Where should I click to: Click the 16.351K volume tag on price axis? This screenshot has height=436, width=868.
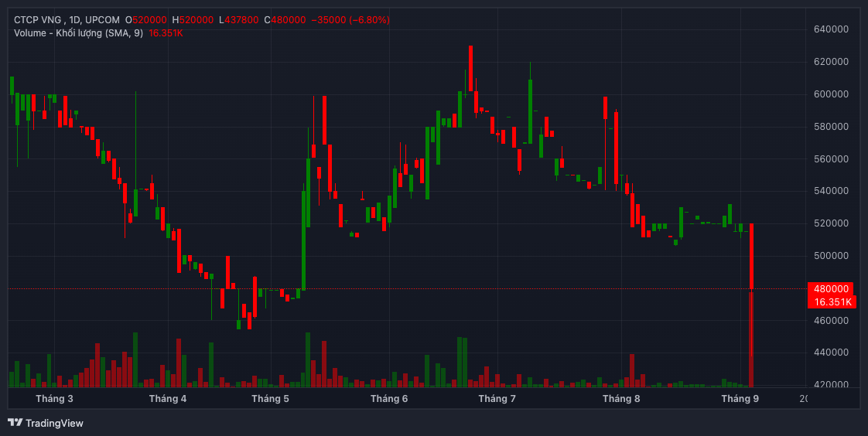click(830, 301)
